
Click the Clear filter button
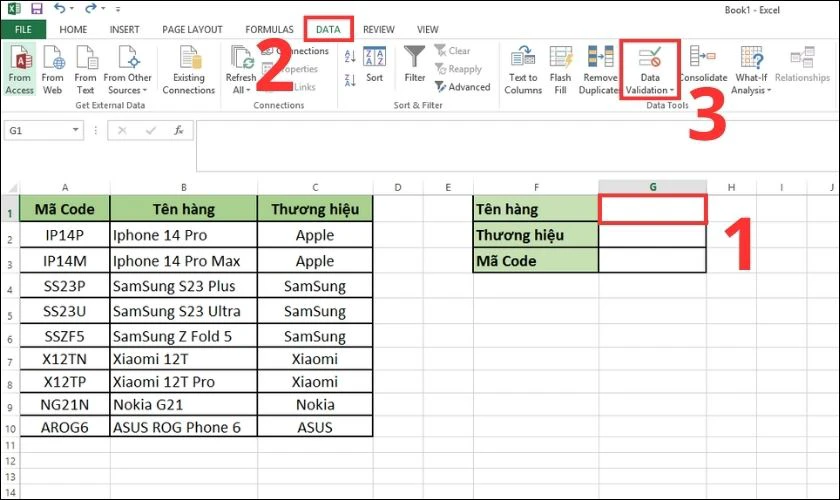pos(453,51)
